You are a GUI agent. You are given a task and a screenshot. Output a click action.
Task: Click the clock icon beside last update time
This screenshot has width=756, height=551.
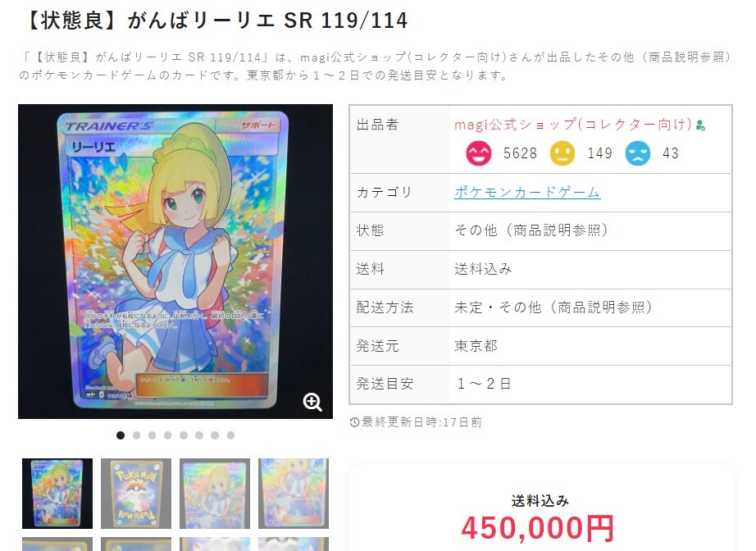(x=354, y=422)
